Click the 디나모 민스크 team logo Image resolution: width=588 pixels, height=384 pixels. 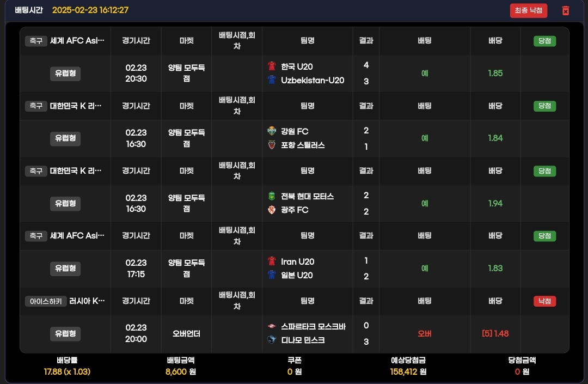tap(272, 340)
